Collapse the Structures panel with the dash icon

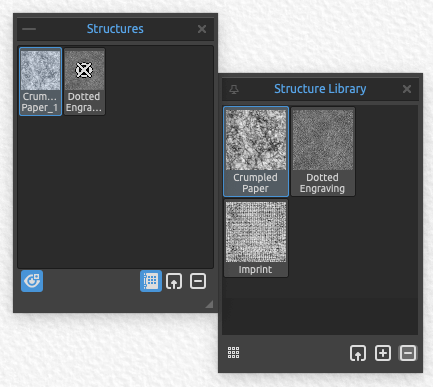tap(29, 29)
